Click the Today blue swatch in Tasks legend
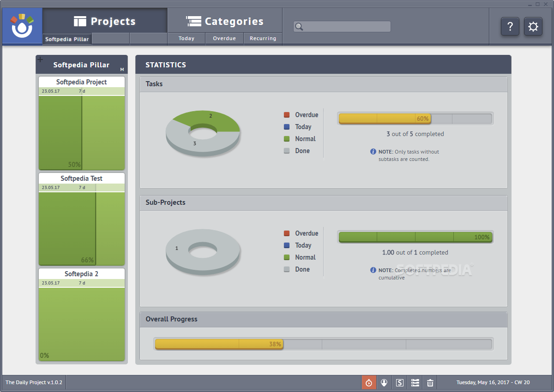The image size is (554, 392). [x=287, y=127]
